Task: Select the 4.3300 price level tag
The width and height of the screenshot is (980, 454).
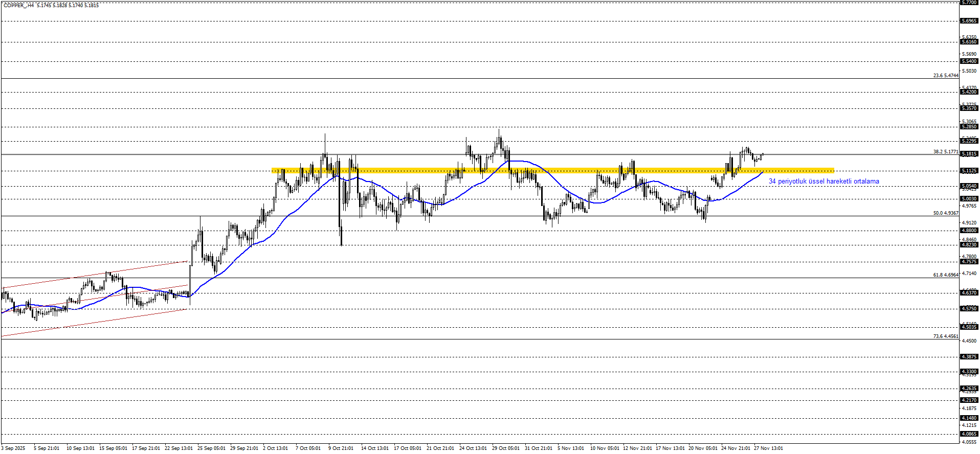Action: [x=969, y=372]
